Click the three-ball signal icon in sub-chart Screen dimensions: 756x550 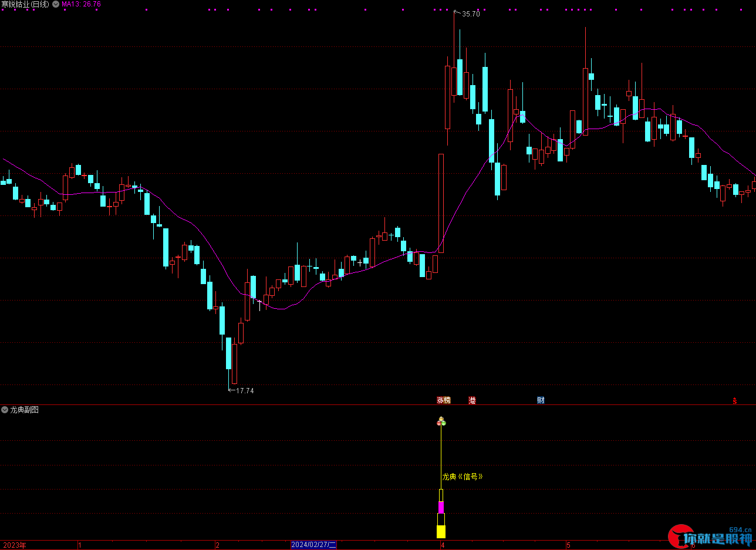pos(441,421)
